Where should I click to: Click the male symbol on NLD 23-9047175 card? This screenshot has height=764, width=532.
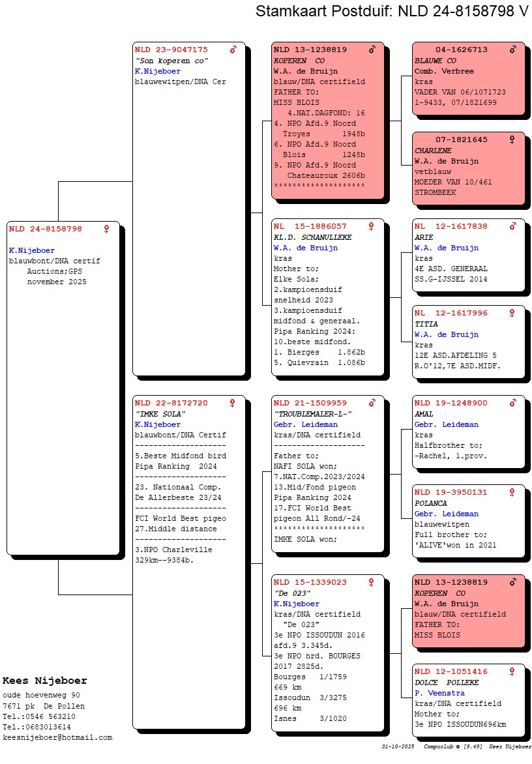coord(233,50)
